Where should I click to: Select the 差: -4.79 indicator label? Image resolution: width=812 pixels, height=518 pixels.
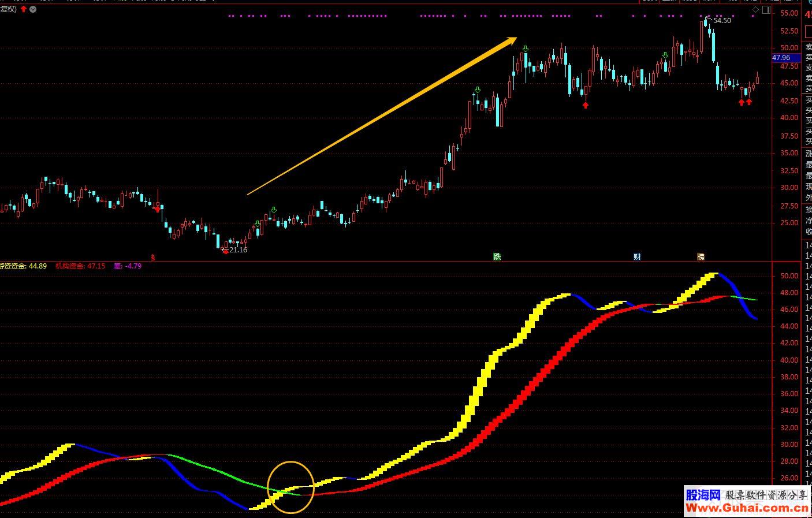pos(128,266)
